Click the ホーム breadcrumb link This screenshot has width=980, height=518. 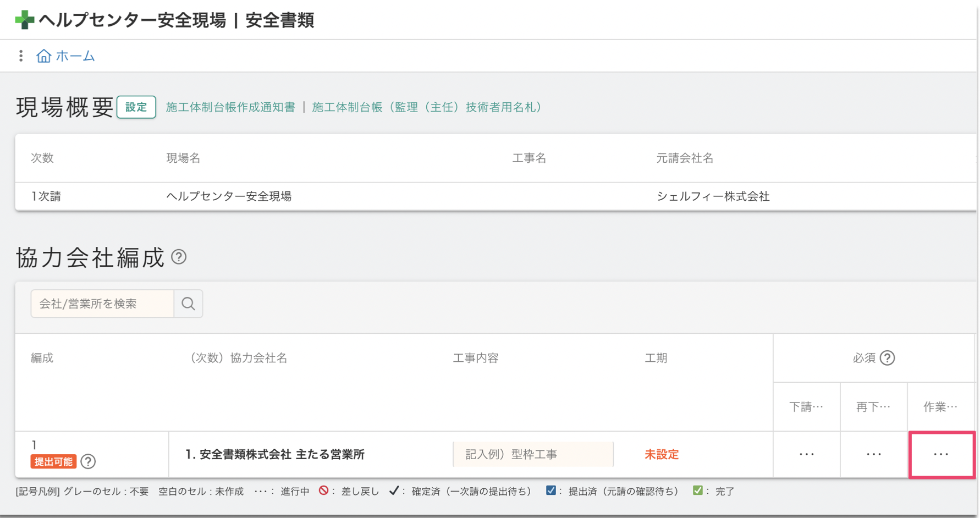75,56
